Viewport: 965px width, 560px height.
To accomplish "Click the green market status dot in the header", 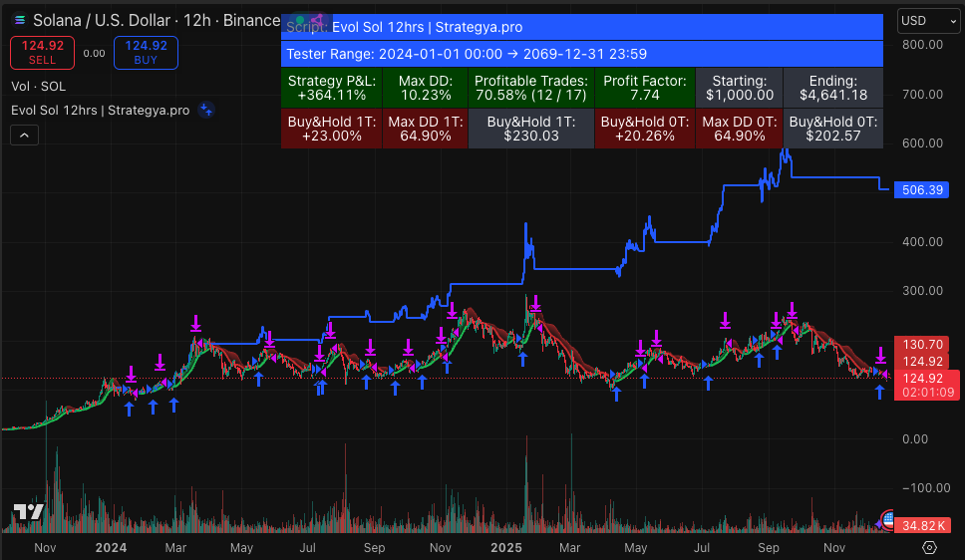I will (300, 20).
